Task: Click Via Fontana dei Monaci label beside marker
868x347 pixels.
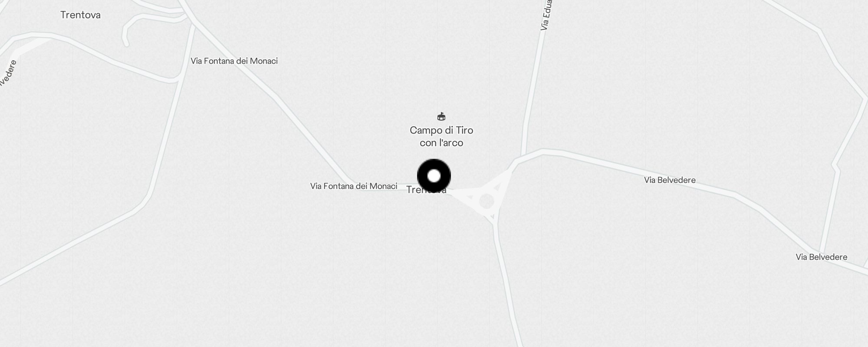Action: [354, 186]
